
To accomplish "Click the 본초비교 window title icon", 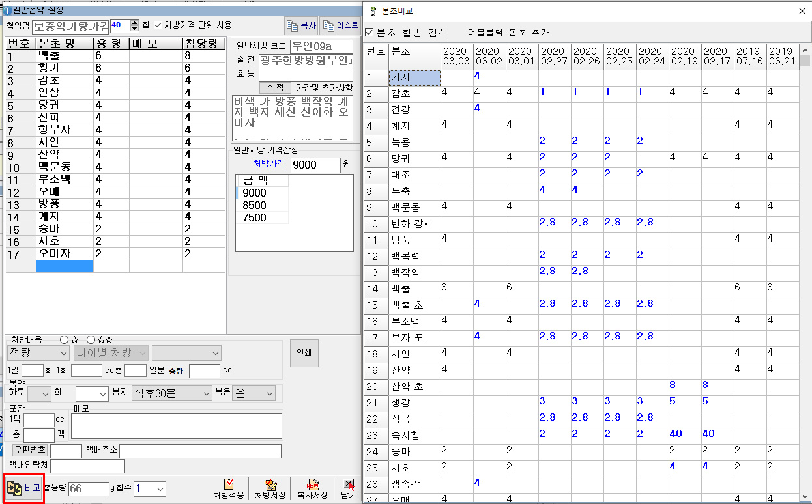I will click(373, 11).
